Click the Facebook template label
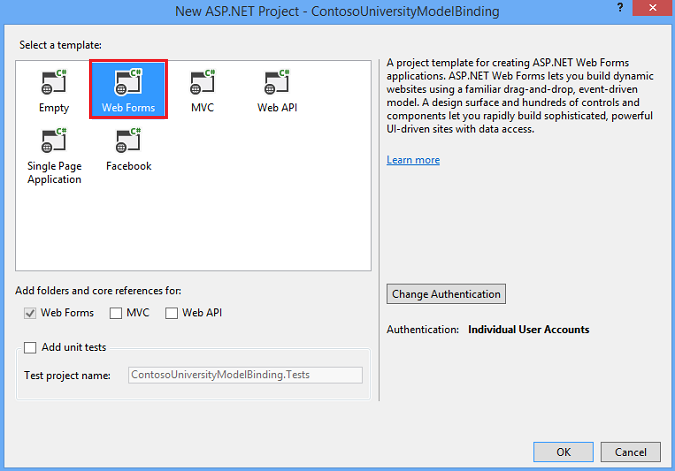Image resolution: width=675 pixels, height=471 pixels. click(129, 166)
